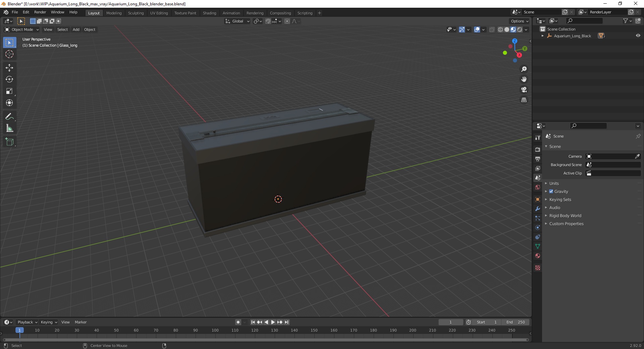Activate the Rotate tool

click(x=9, y=80)
